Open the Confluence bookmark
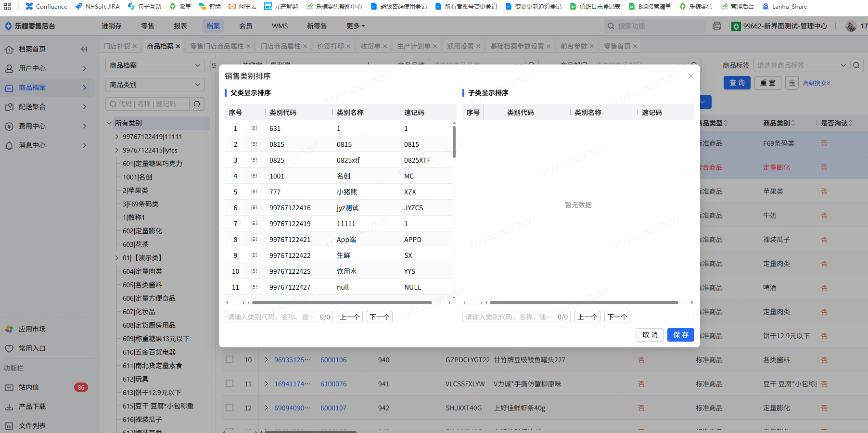This screenshot has width=868, height=433. point(46,6)
